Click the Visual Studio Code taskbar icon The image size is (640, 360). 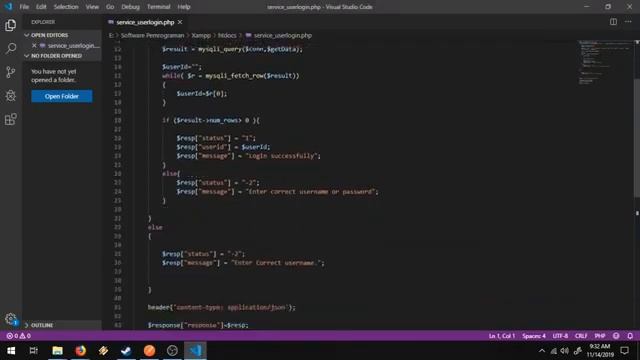click(x=195, y=351)
